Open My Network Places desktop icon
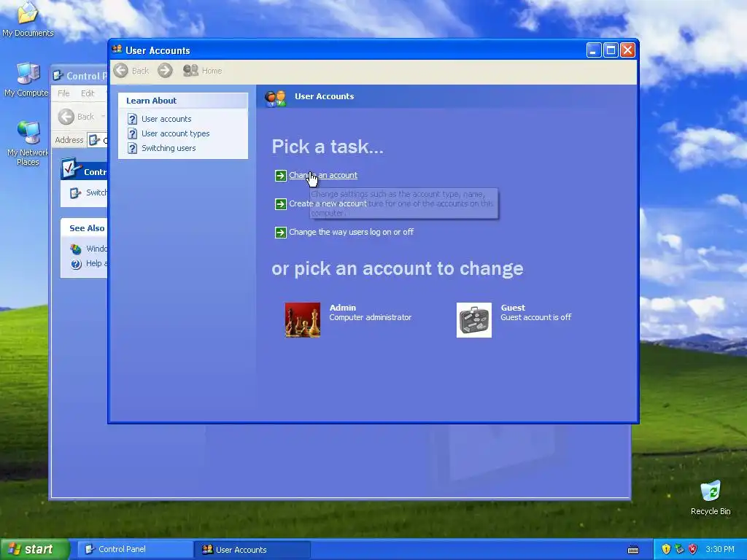The height and width of the screenshot is (560, 747). pyautogui.click(x=28, y=143)
